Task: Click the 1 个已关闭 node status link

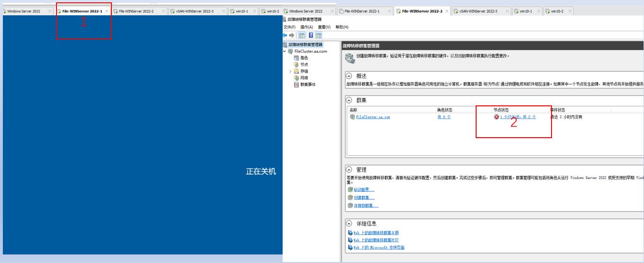Action: tap(518, 117)
